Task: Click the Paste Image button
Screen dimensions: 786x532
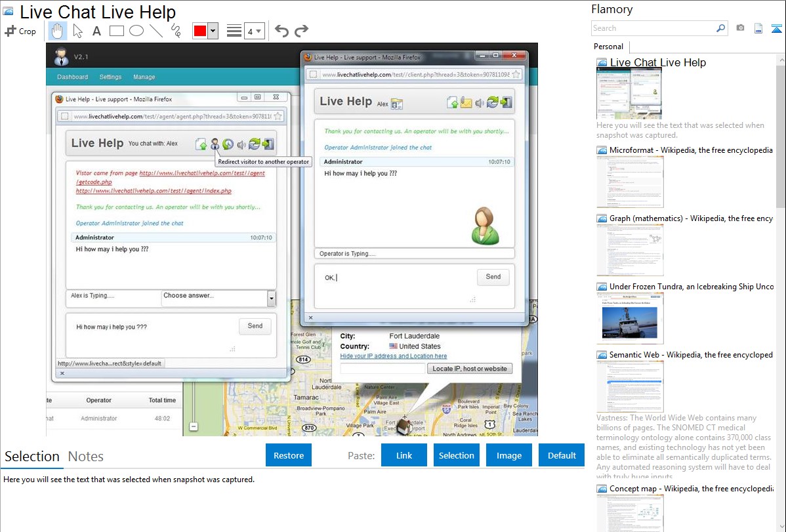Action: tap(508, 455)
